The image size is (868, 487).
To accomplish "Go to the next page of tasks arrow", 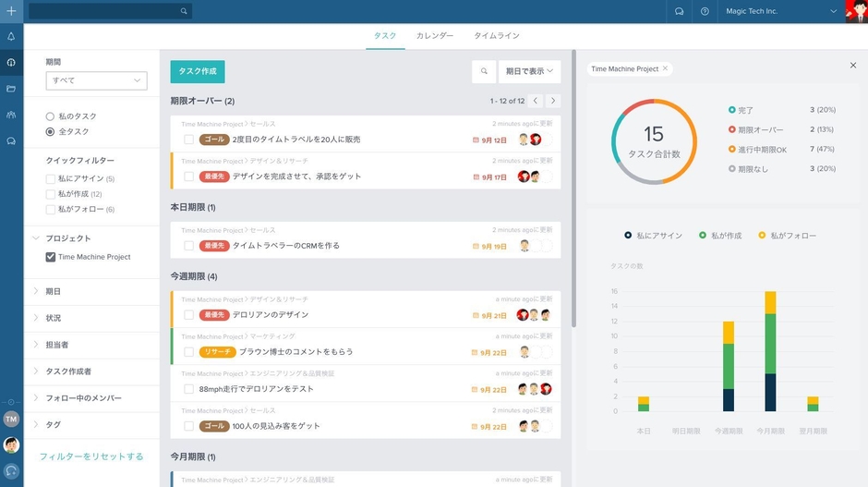I will pos(553,101).
